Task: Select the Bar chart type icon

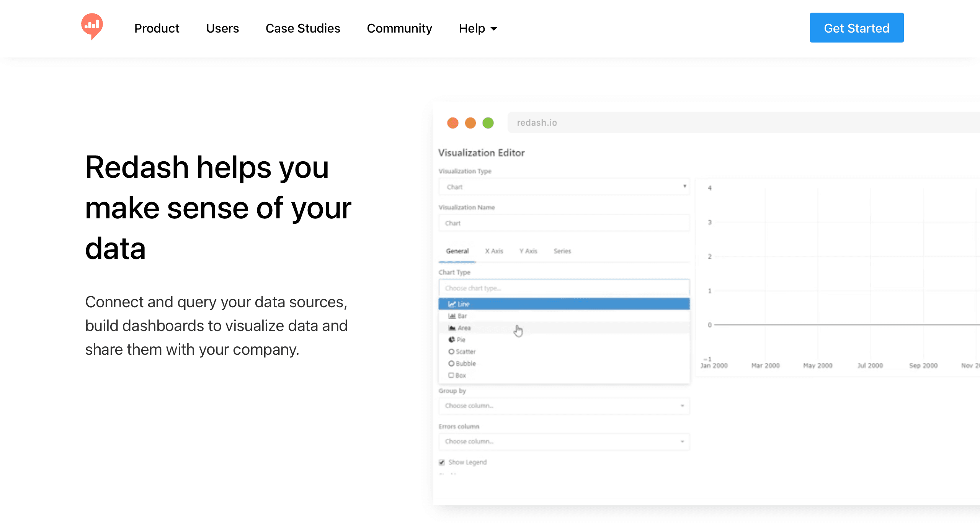Action: point(452,316)
